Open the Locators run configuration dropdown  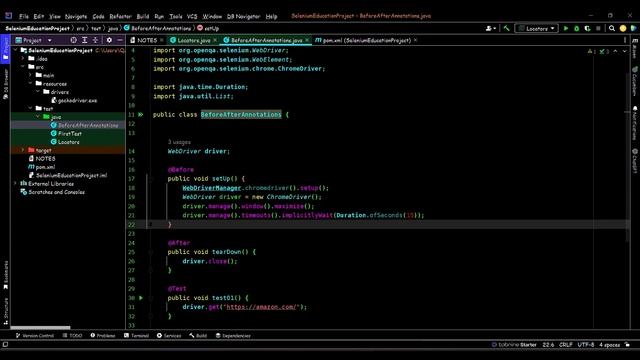point(537,28)
